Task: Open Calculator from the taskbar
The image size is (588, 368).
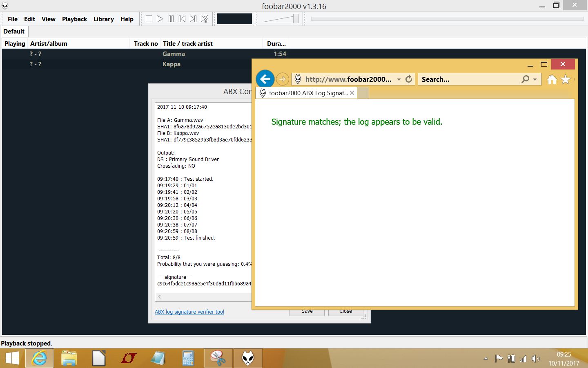Action: pyautogui.click(x=188, y=359)
